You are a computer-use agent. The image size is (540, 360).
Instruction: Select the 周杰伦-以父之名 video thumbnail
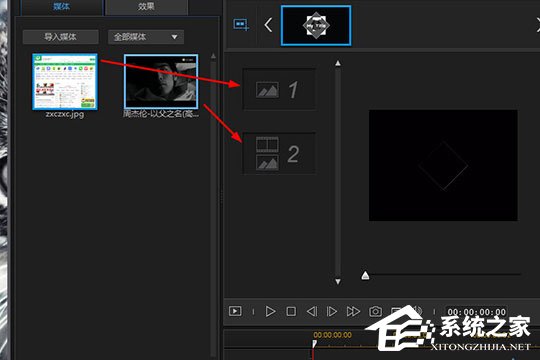point(161,81)
